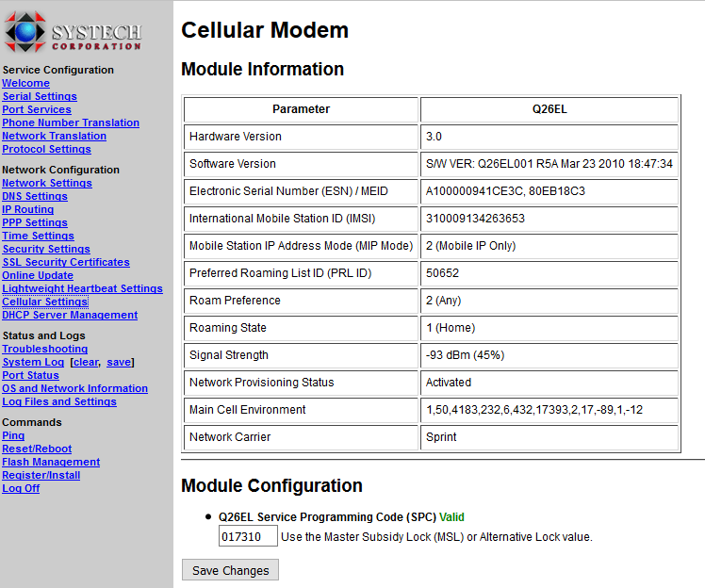705x588 pixels.
Task: Click clear next to System Log
Action: point(86,362)
